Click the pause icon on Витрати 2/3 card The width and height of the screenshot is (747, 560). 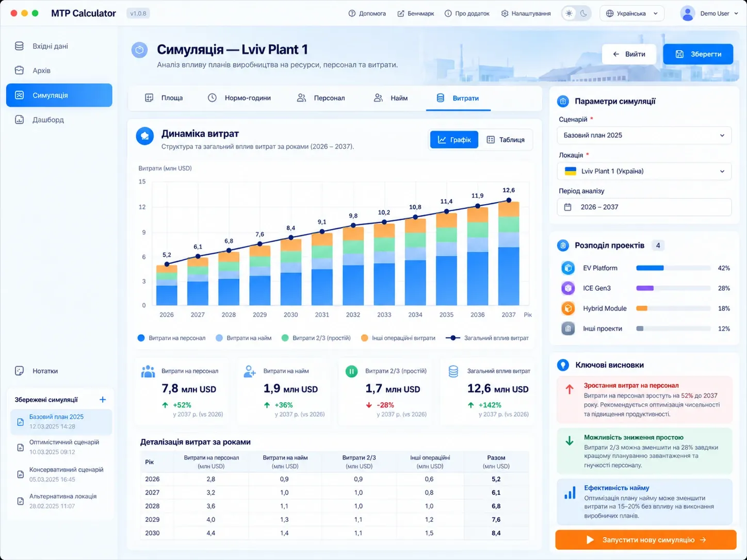[x=351, y=371]
